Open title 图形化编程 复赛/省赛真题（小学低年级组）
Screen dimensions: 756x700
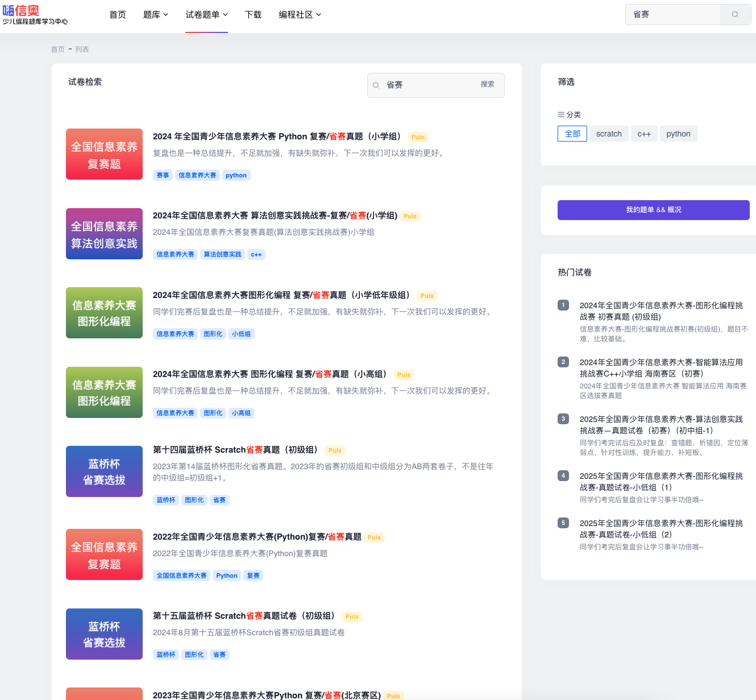click(283, 295)
